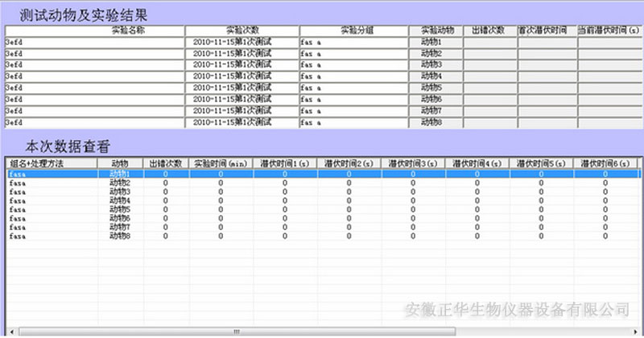
Task: Select the 动物5 cell in the top table
Action: [x=436, y=89]
